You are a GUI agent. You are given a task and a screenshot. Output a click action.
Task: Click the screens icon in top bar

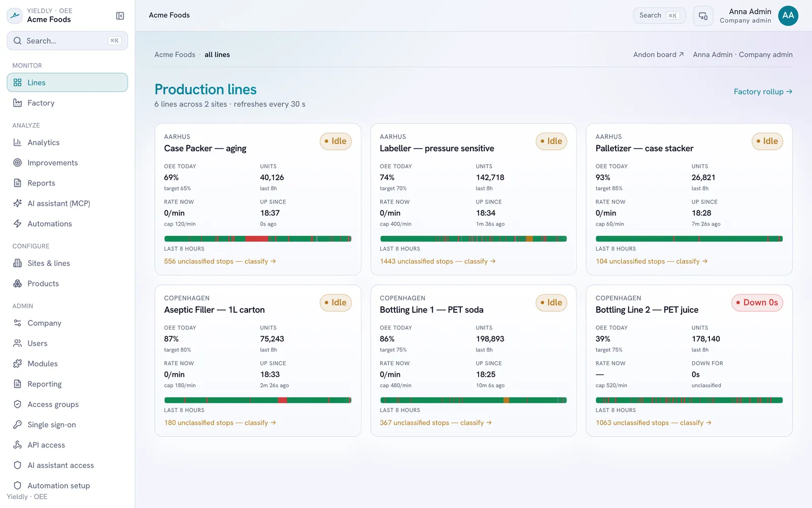(x=703, y=16)
